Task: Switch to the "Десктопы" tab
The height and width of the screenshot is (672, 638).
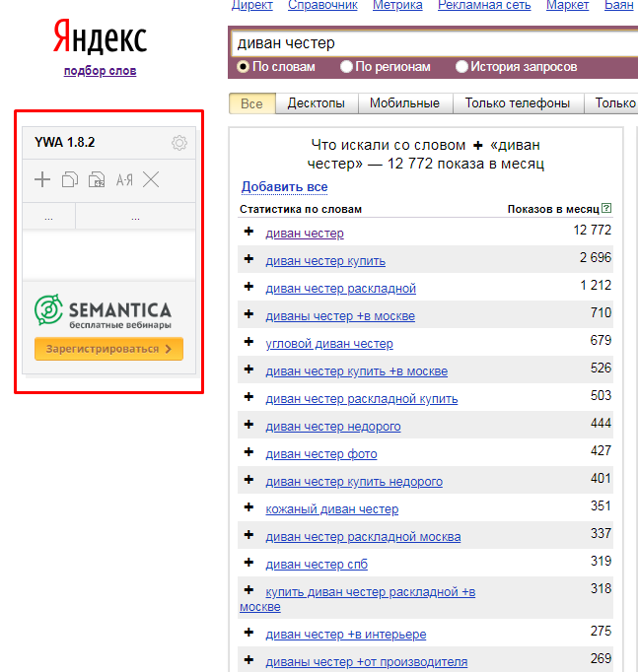Action: pos(317,103)
